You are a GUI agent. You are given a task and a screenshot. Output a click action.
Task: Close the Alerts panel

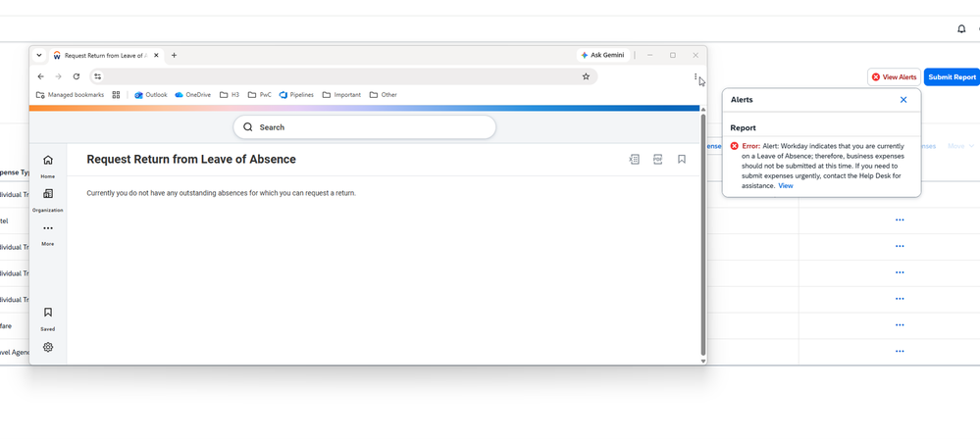pos(903,99)
